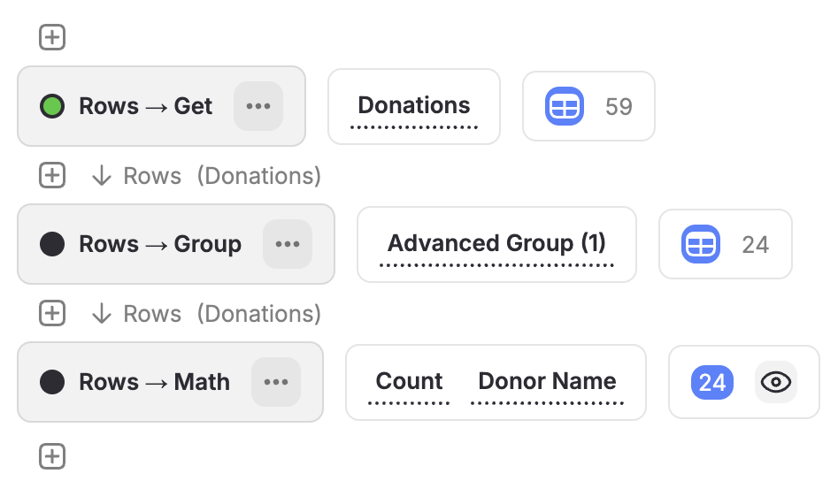Image resolution: width=838 pixels, height=504 pixels.
Task: Toggle dark status dot on Rows Math
Action: 52,382
